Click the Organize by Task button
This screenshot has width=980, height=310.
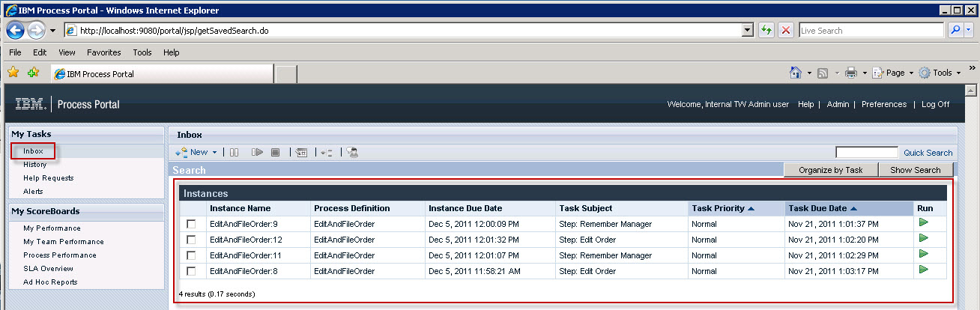[830, 170]
